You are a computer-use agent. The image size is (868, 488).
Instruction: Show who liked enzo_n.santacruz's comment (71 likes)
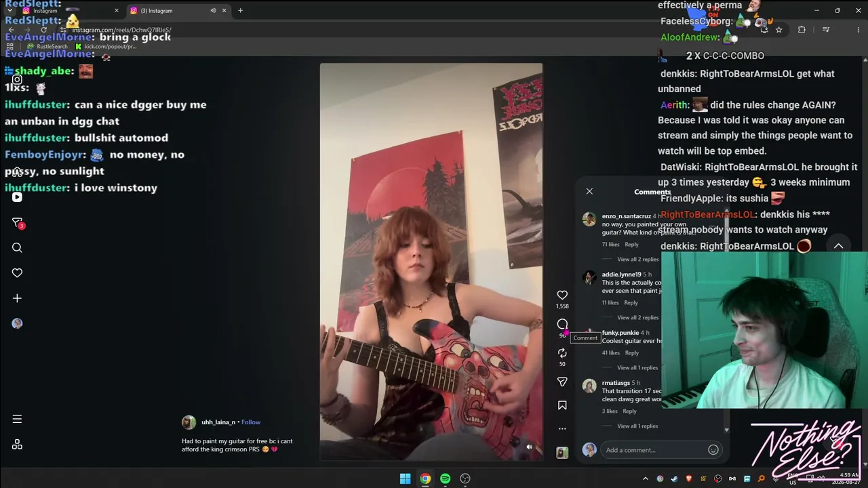(610, 245)
